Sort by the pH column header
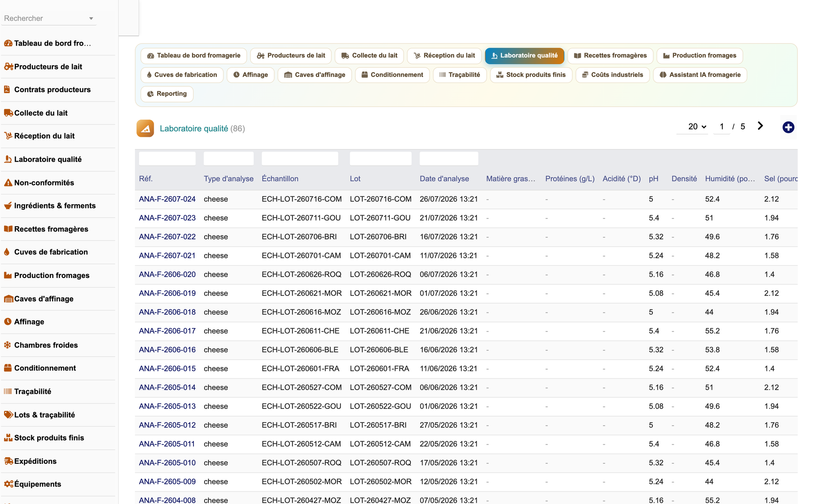Image resolution: width=815 pixels, height=504 pixels. coord(653,179)
